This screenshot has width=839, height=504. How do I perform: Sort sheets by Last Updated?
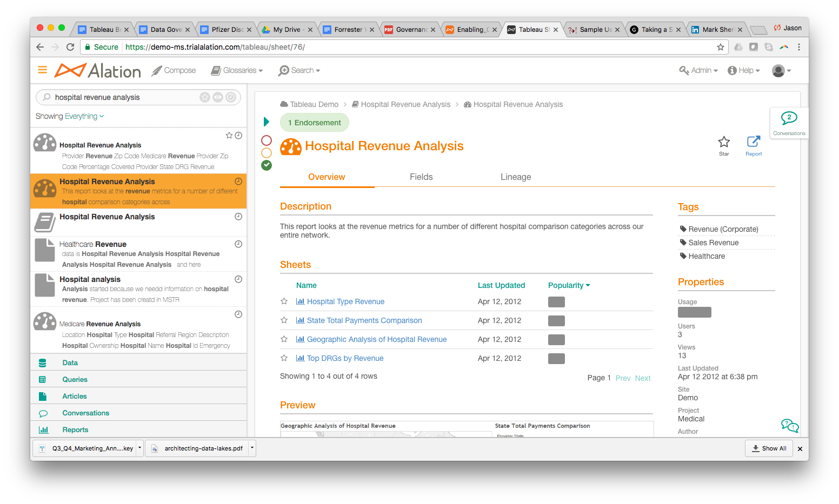coord(502,285)
